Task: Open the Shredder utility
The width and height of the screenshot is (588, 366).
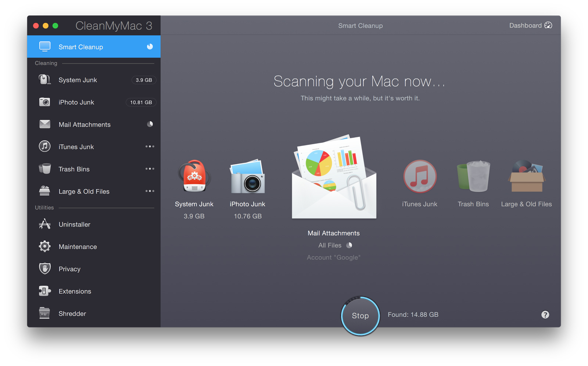Action: click(x=94, y=314)
